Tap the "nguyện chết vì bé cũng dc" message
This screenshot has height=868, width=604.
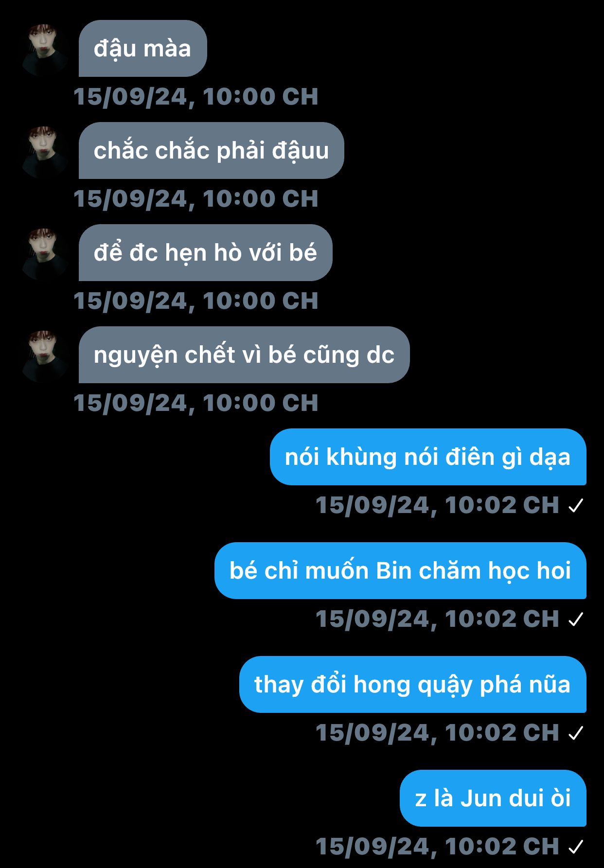pyautogui.click(x=244, y=354)
